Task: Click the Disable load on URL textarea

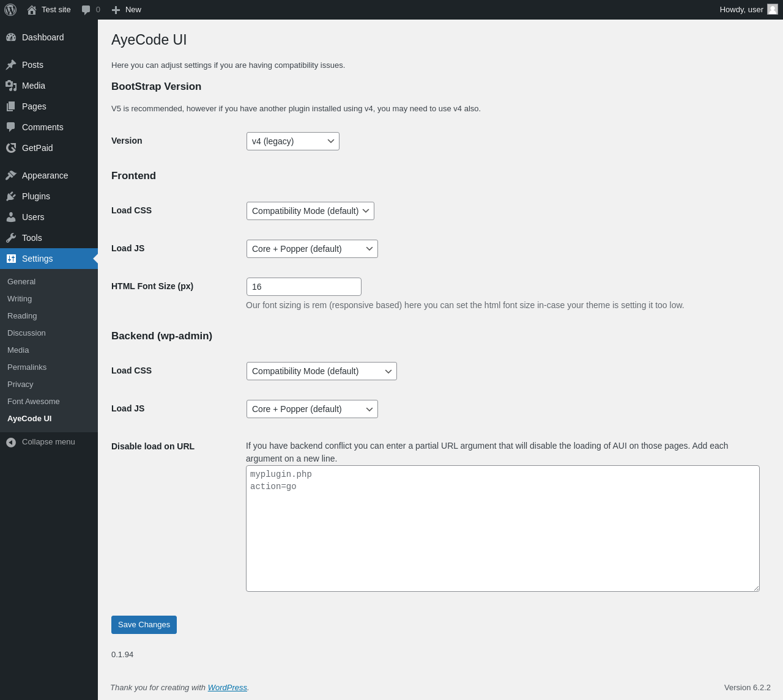Action: [503, 529]
